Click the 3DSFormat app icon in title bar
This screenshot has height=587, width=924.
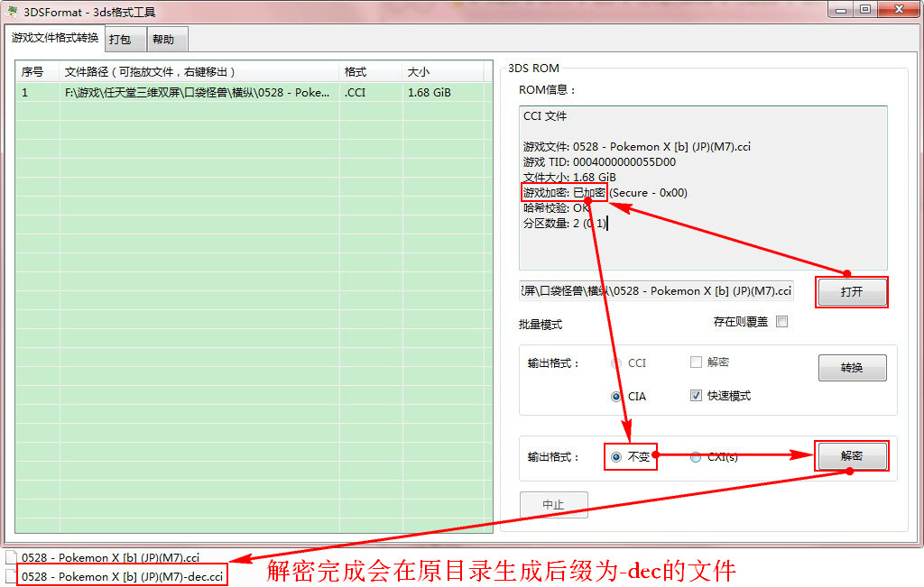point(13,12)
